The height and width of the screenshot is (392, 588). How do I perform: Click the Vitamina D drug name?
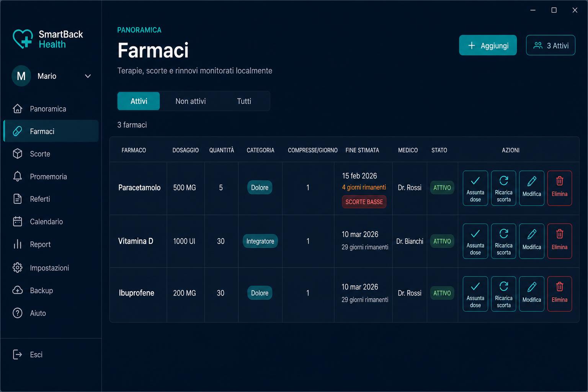136,241
